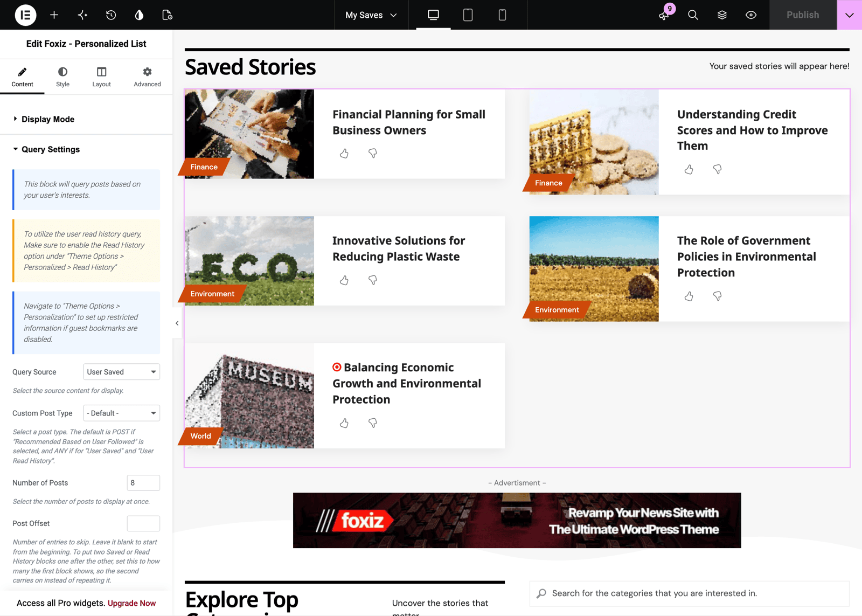This screenshot has height=616, width=862.
Task: Click the hay field thumbnail image
Action: (x=594, y=269)
